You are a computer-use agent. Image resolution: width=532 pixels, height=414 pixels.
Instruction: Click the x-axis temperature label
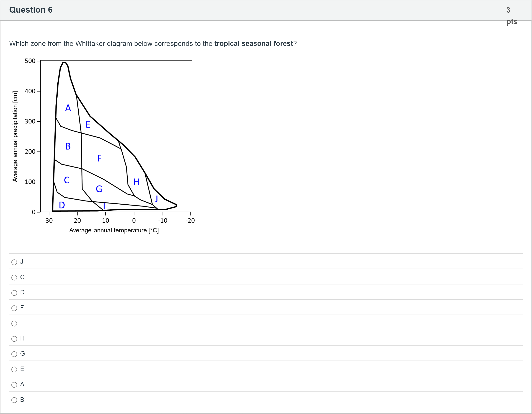(114, 230)
